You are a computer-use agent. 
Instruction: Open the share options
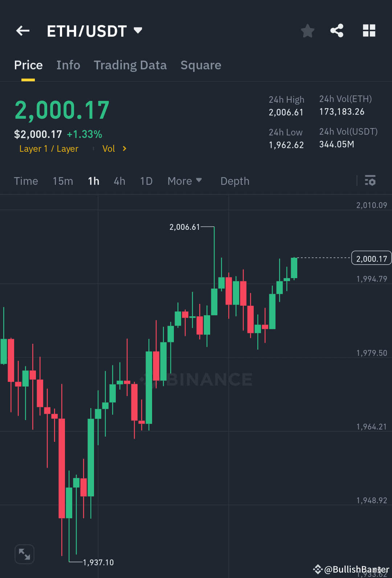tap(337, 31)
